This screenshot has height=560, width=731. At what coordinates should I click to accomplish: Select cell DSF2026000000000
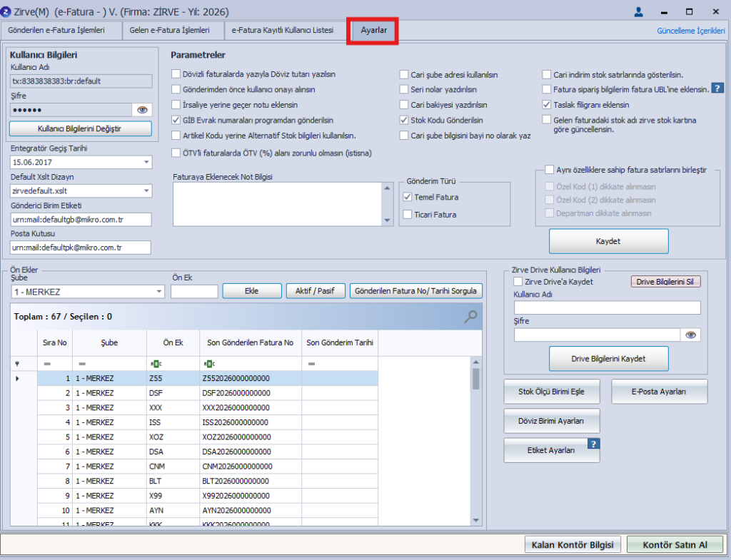(251, 393)
